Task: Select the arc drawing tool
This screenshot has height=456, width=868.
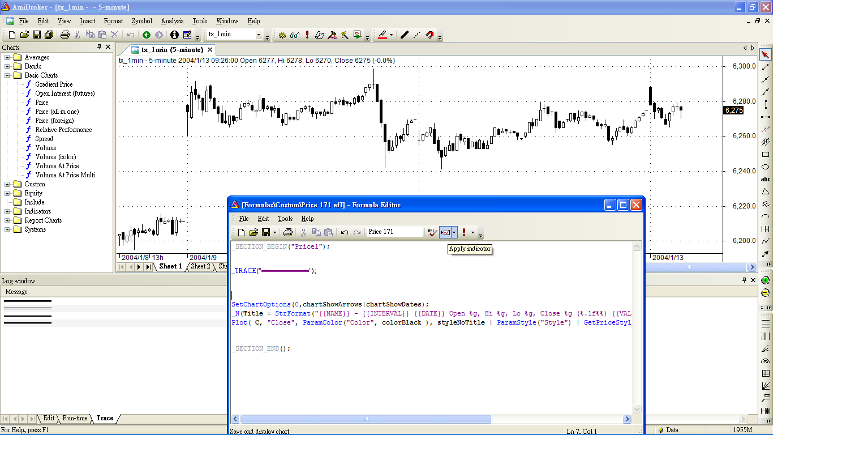Action: point(766,216)
